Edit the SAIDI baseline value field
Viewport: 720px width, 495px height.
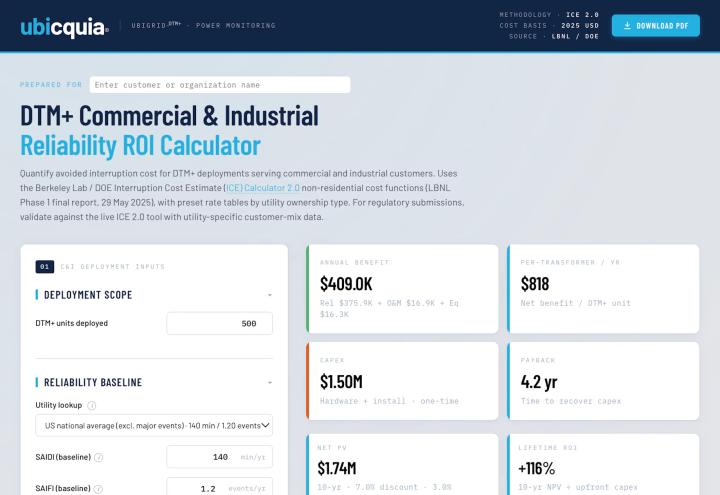tap(219, 457)
